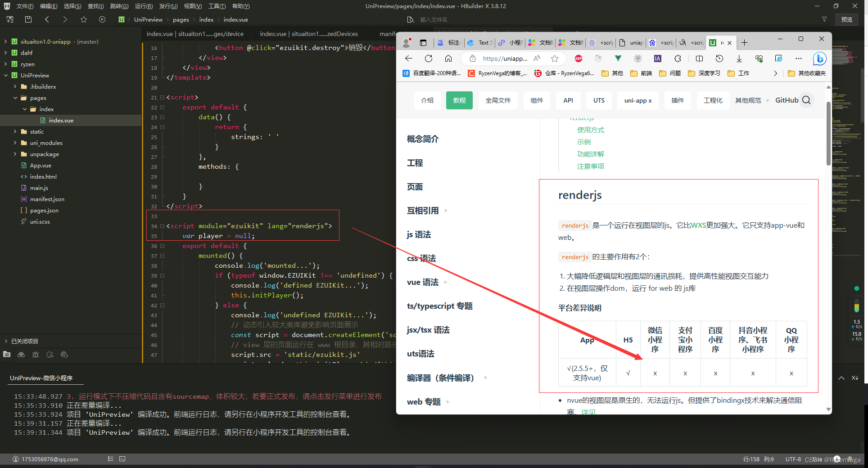Expand the situaiton1.0-uniapp project
The width and height of the screenshot is (868, 468).
point(5,41)
